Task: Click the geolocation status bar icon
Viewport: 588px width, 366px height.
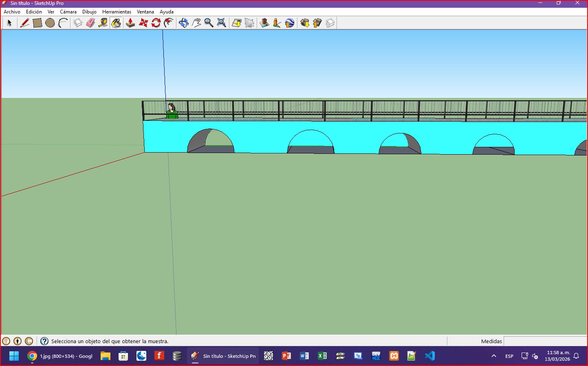Action: point(6,341)
